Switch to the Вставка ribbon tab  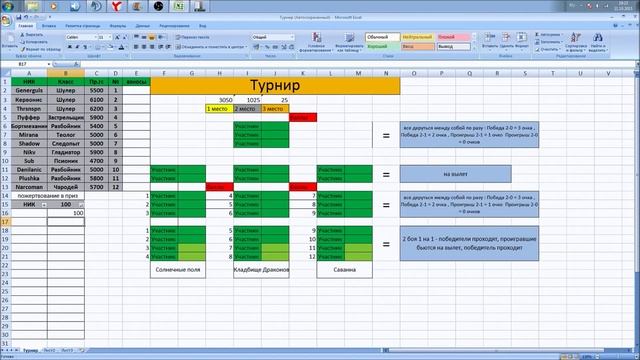pyautogui.click(x=49, y=26)
